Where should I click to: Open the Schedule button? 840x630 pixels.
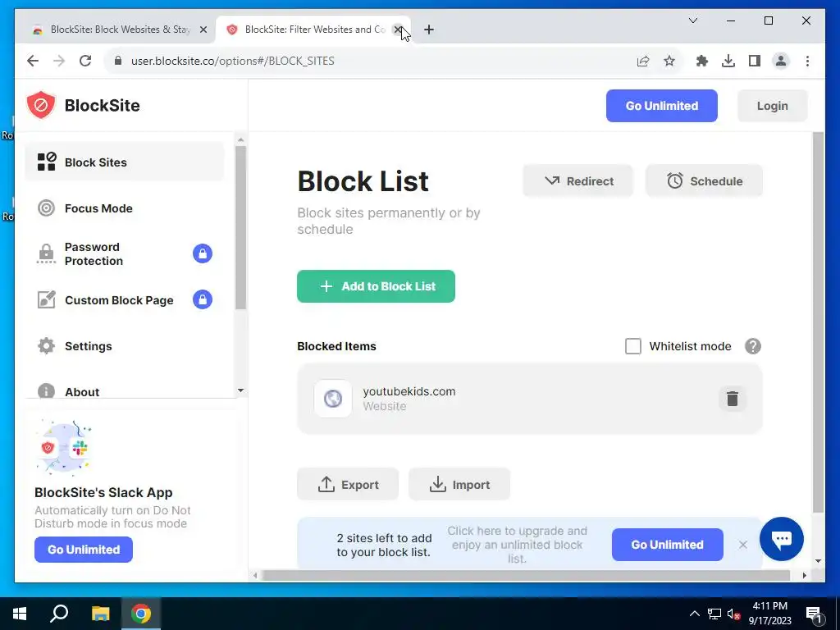click(704, 181)
